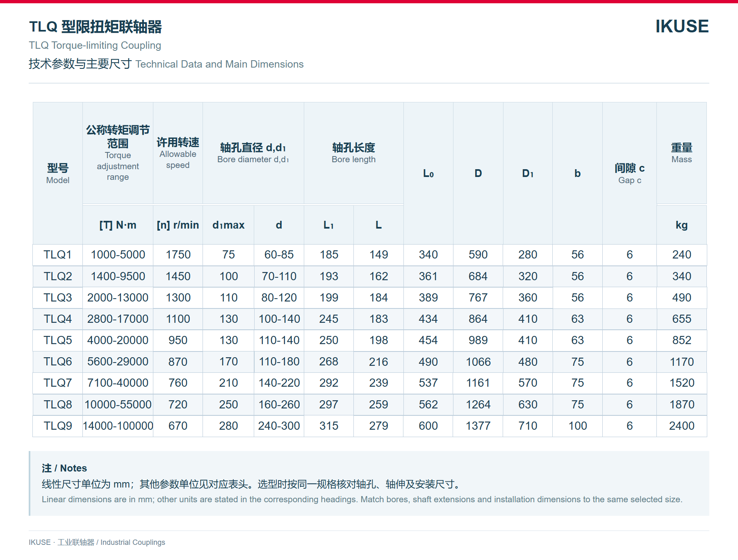Select the TLQ2 model cell

pos(58,277)
